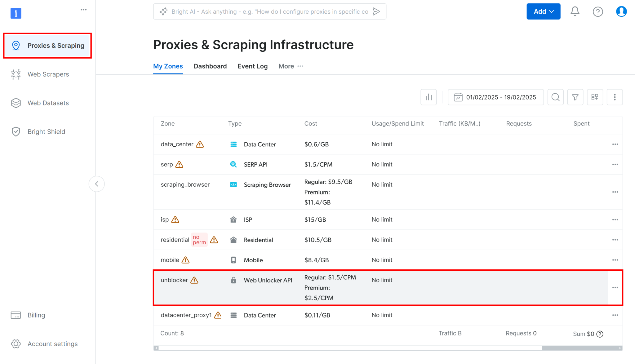Open Account settings
635x364 pixels.
tap(52, 344)
